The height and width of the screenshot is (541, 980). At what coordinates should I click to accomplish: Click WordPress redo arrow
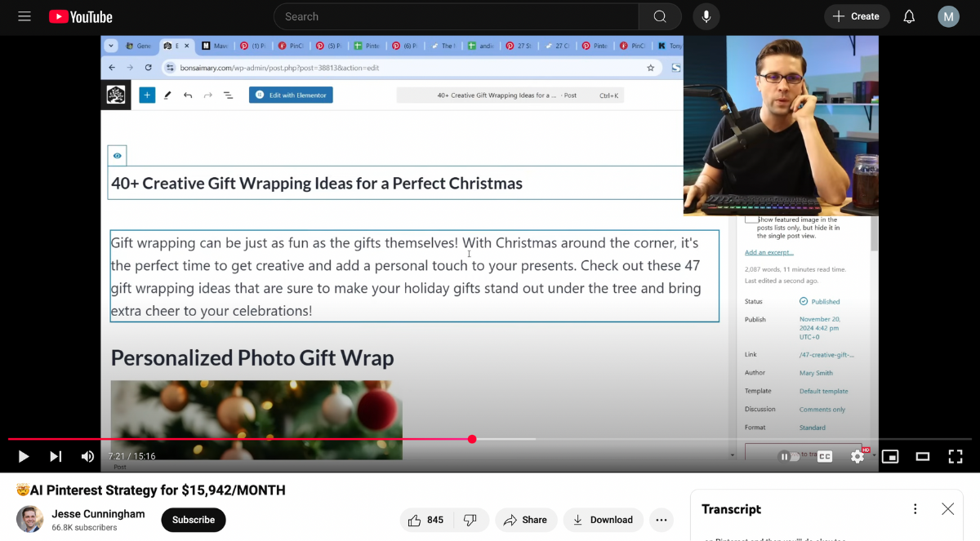[x=207, y=95]
